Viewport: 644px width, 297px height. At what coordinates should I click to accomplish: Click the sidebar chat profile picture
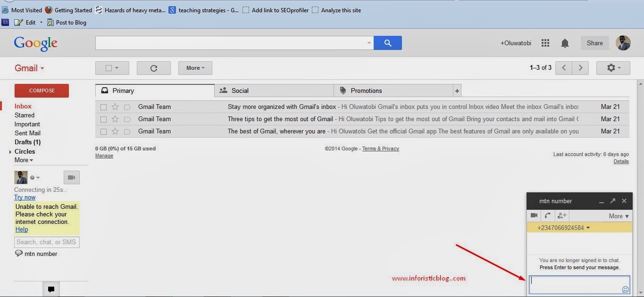[21, 177]
